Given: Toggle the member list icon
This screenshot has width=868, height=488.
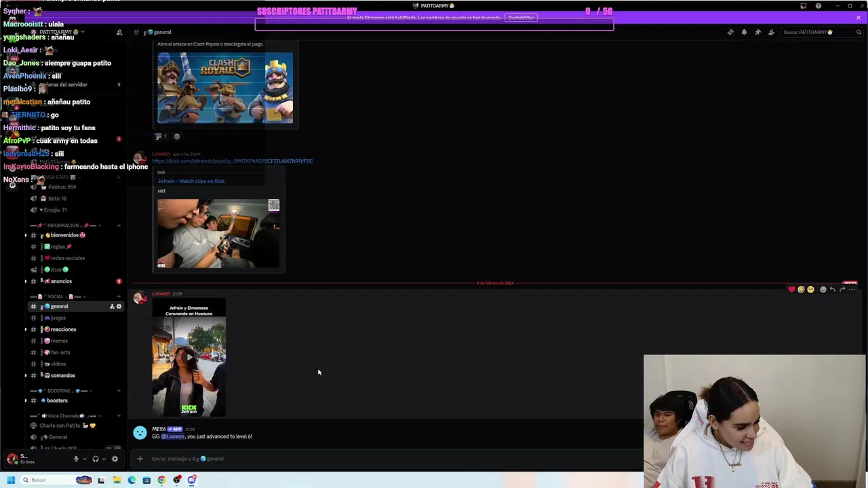Looking at the screenshot, I should point(771,32).
